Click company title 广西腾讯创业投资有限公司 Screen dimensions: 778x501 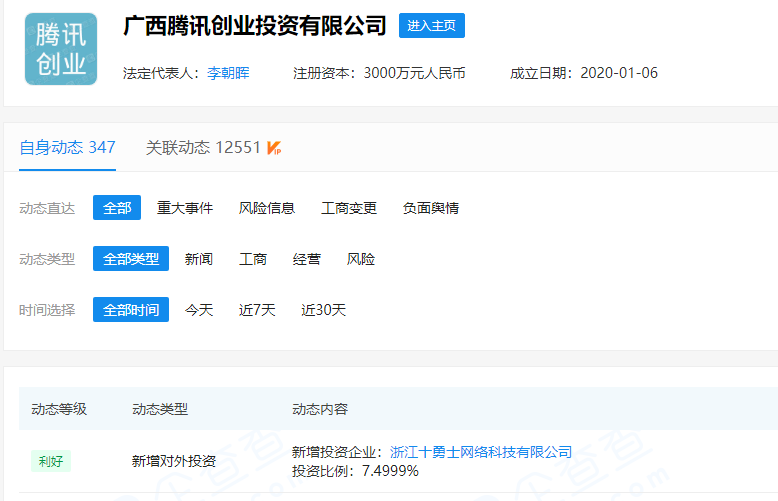click(255, 26)
